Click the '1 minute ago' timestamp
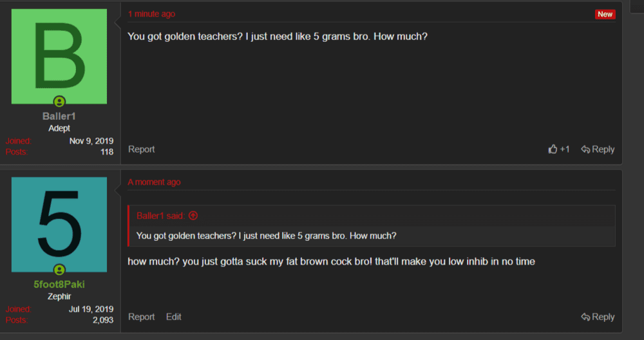The image size is (644, 340). [151, 14]
